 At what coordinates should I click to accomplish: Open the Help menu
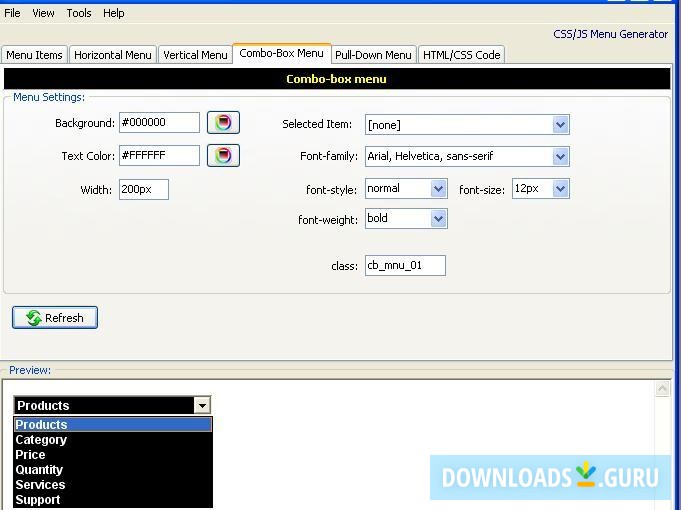coord(114,13)
